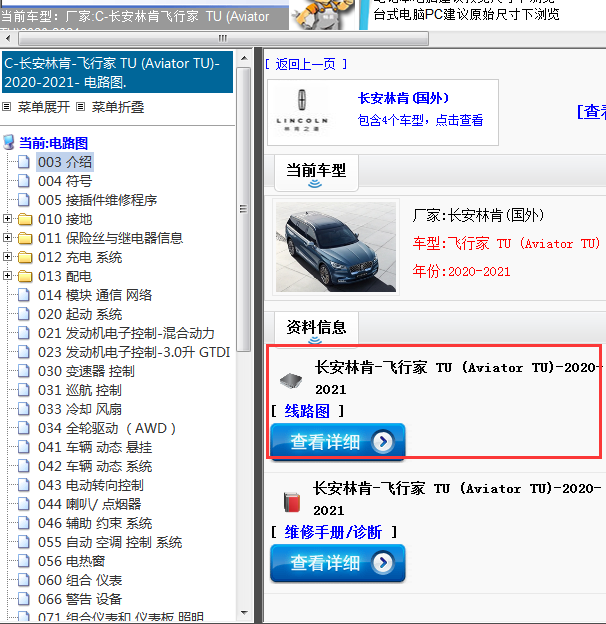Open the 线路图 link
Viewport: 606px width, 624px height.
[307, 411]
